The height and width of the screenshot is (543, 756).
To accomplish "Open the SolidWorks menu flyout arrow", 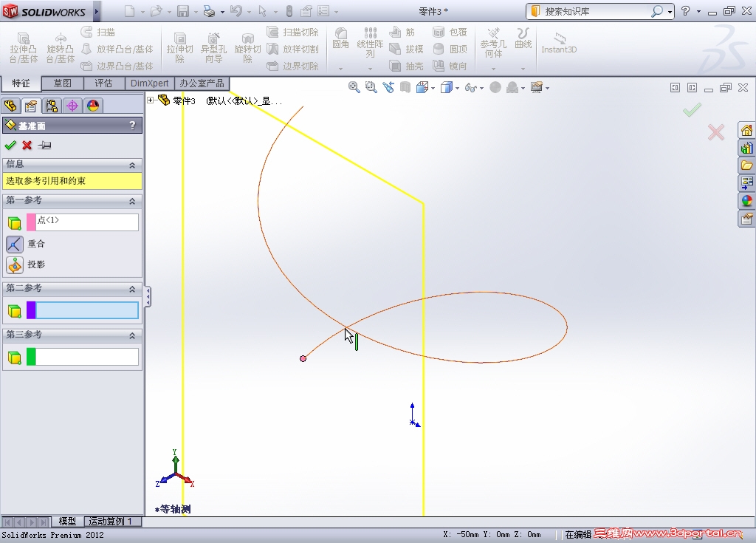I will pyautogui.click(x=97, y=11).
